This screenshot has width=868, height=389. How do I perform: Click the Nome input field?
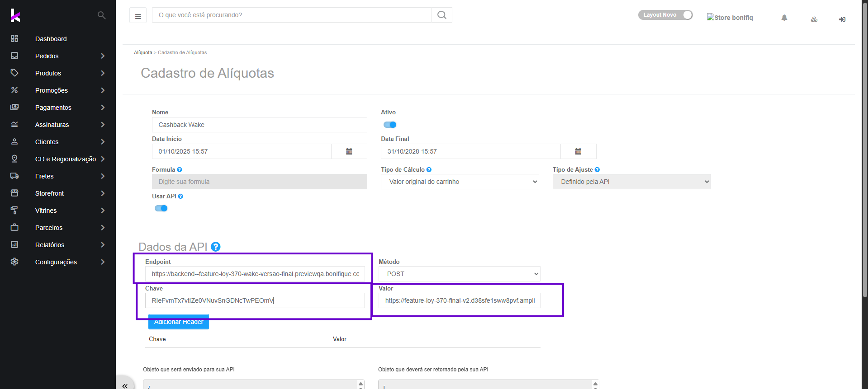pos(260,125)
